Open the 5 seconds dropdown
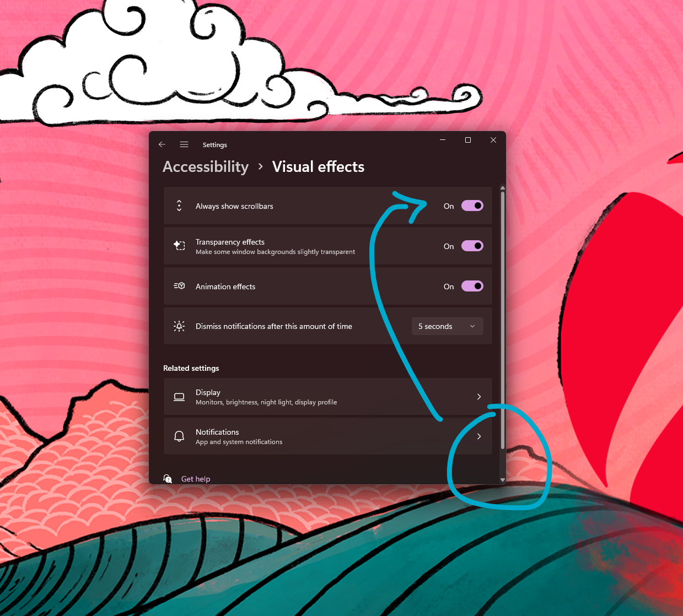Screen dimensions: 683x616 (447, 326)
